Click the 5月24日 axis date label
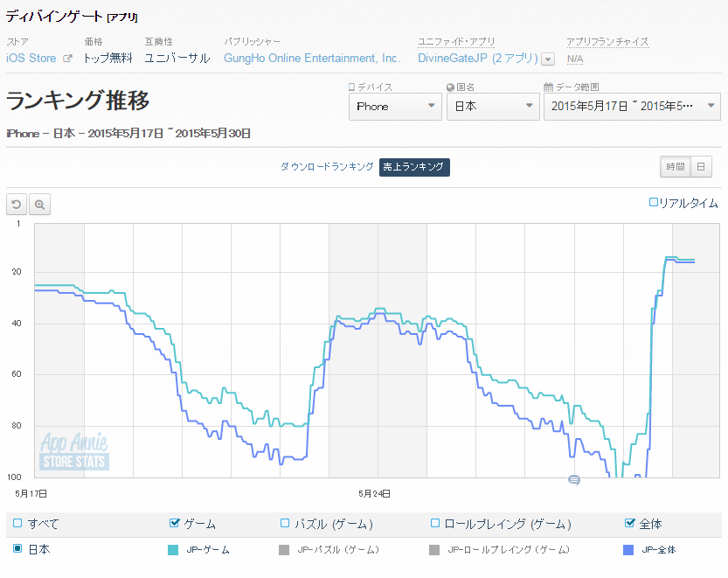The image size is (728, 578). (374, 494)
